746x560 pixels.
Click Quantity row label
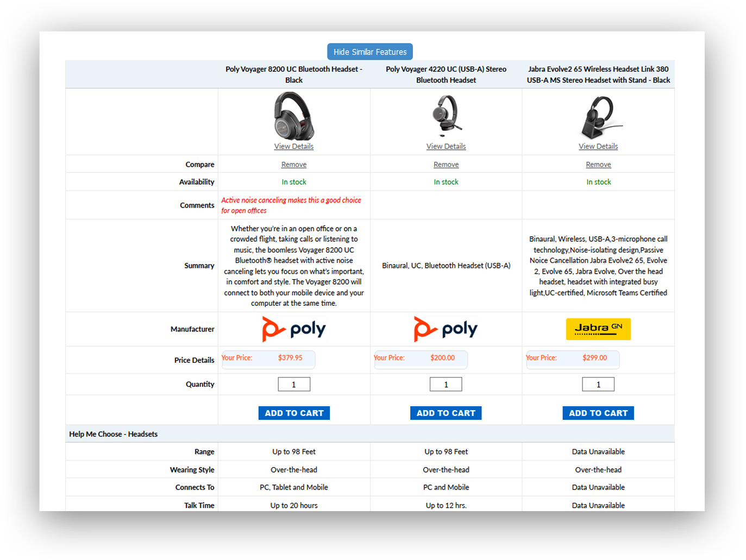click(x=200, y=385)
